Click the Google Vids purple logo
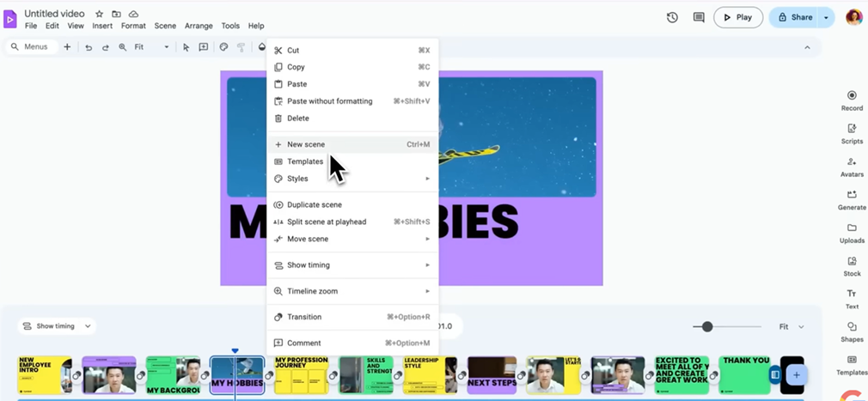This screenshot has height=401, width=868. point(10,19)
